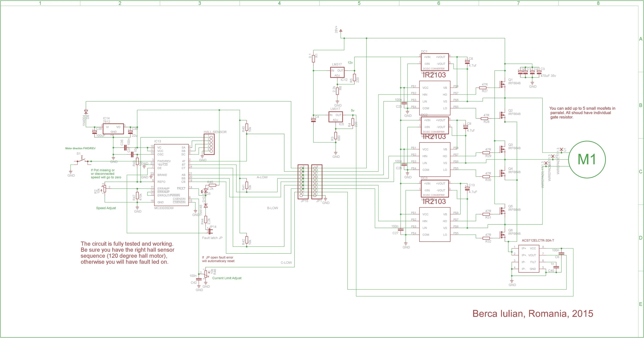Image resolution: width=644 pixels, height=338 pixels.
Task: Click the 'A-LOW' net label
Action: (x=262, y=177)
